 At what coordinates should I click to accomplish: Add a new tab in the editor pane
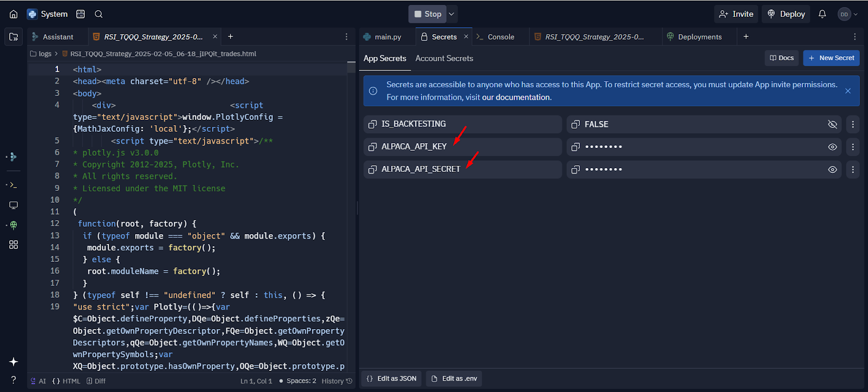(x=231, y=36)
